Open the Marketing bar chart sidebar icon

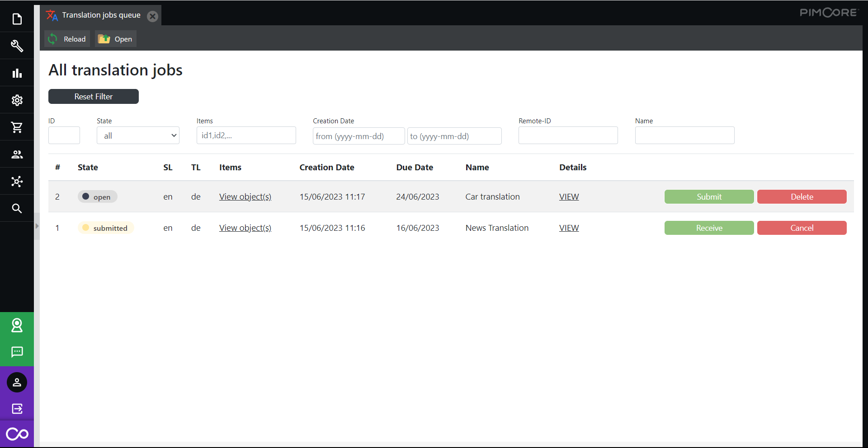pos(17,73)
